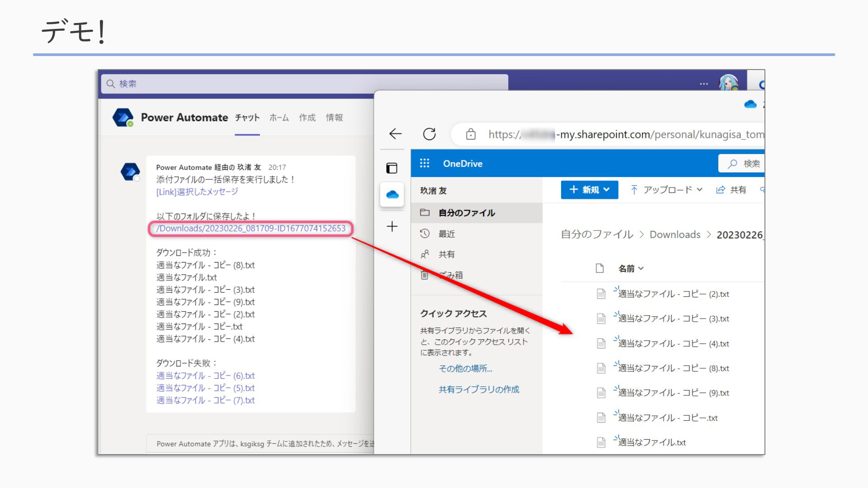Select the OneDrive vertical tab icon

pyautogui.click(x=392, y=195)
